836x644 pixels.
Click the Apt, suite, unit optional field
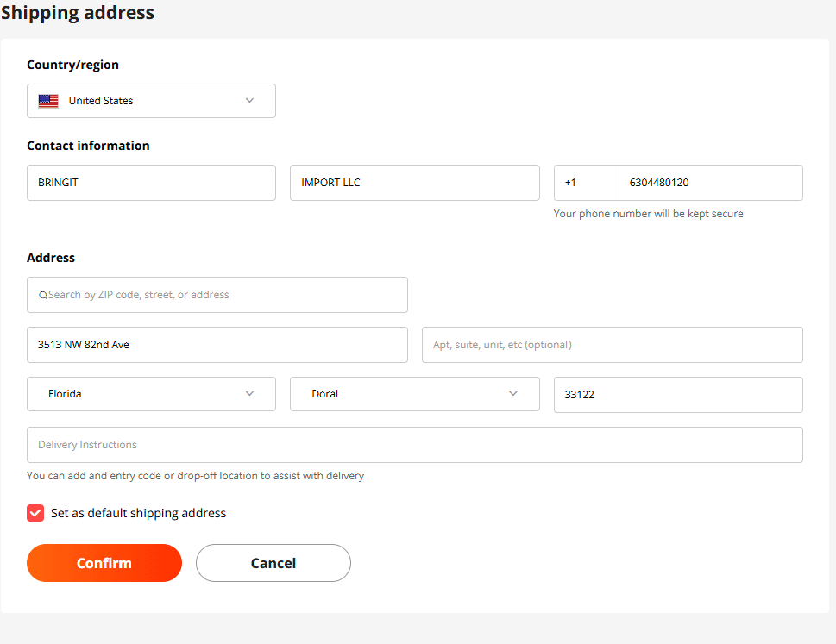(613, 345)
